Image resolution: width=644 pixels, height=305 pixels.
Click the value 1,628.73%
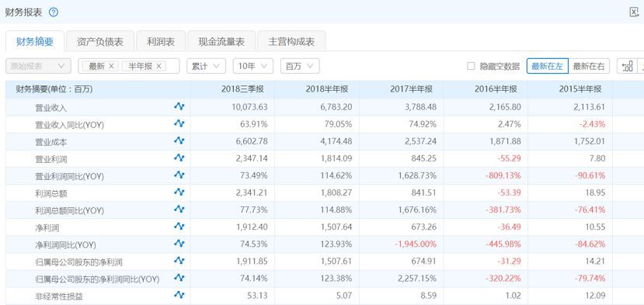[x=417, y=175]
